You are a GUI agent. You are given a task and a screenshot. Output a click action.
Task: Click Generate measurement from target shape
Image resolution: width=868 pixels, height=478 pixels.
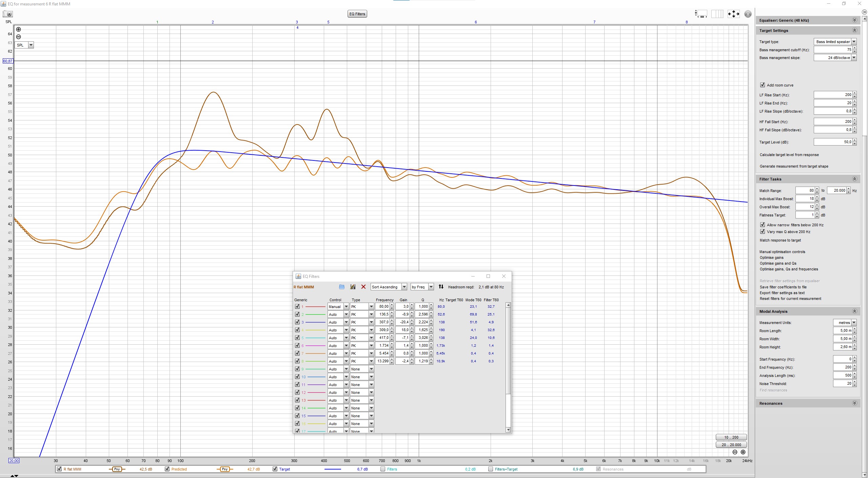point(794,166)
